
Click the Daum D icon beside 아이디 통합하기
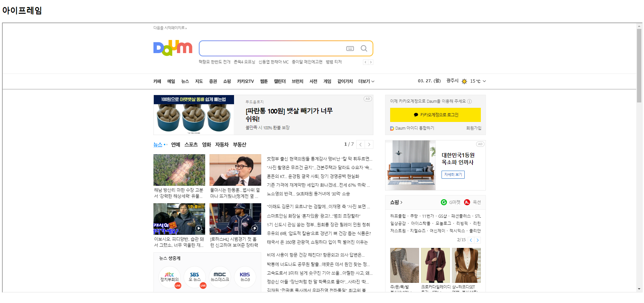(x=392, y=128)
